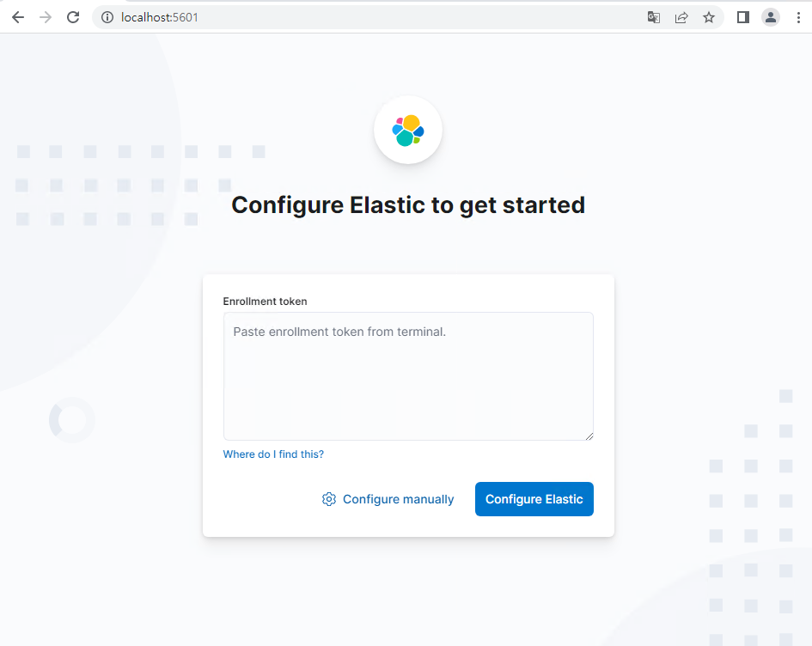Click the Elastic cluster logo
The width and height of the screenshot is (812, 646).
click(x=408, y=130)
